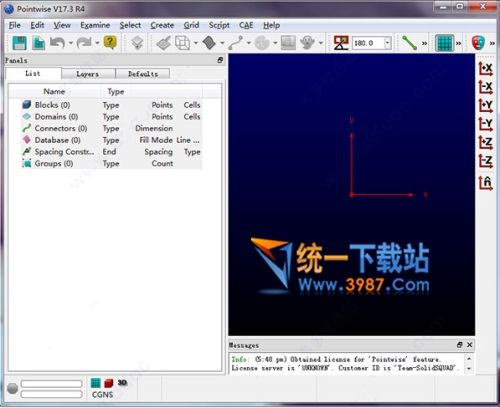The image size is (500, 408).
Task: Open the File menu
Action: tap(15, 25)
